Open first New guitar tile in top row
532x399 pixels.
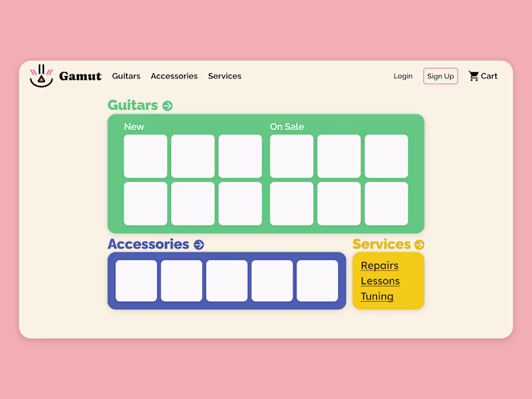click(x=146, y=156)
